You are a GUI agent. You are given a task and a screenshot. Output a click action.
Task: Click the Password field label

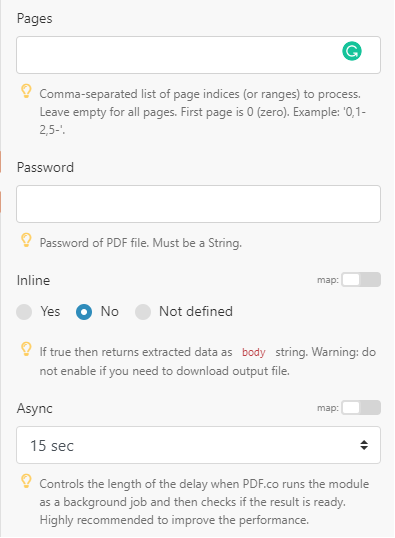click(x=45, y=167)
